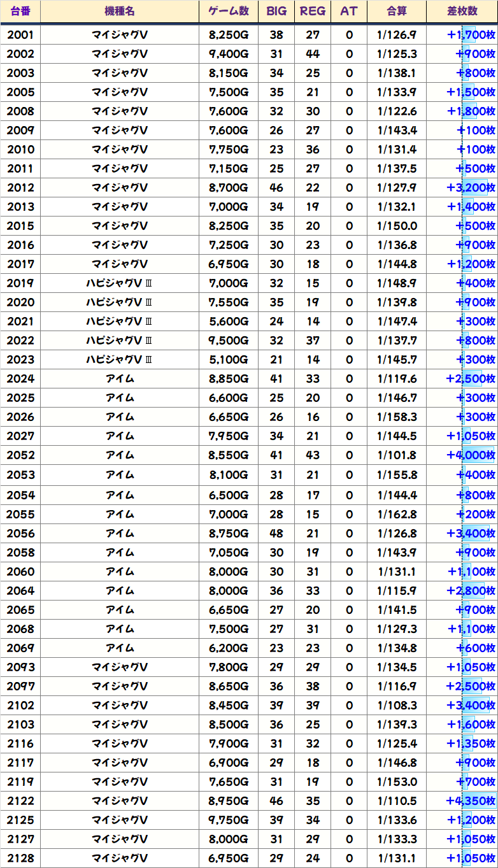The height and width of the screenshot is (868, 498).
Task: Click アイム model name in row 2024
Action: (x=120, y=379)
